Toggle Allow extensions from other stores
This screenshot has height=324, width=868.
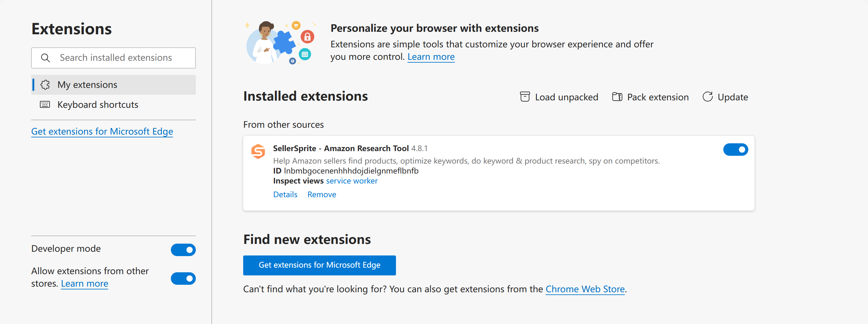tap(183, 278)
